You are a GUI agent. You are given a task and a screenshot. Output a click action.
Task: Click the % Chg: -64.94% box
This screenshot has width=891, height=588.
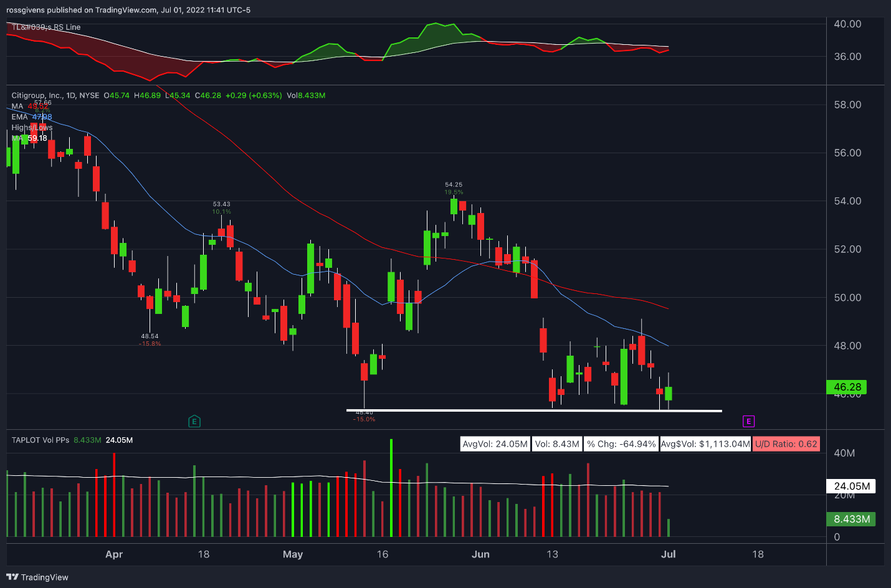coord(621,444)
